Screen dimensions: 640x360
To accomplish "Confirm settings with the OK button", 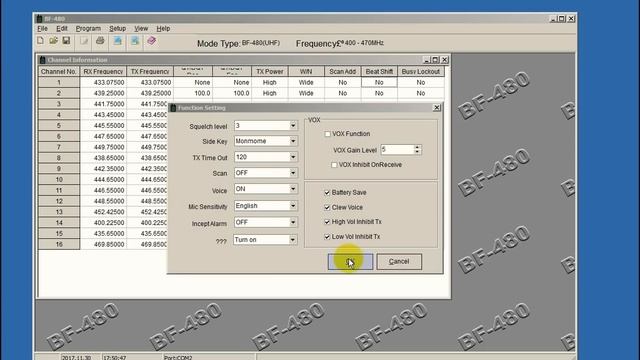I will point(350,262).
